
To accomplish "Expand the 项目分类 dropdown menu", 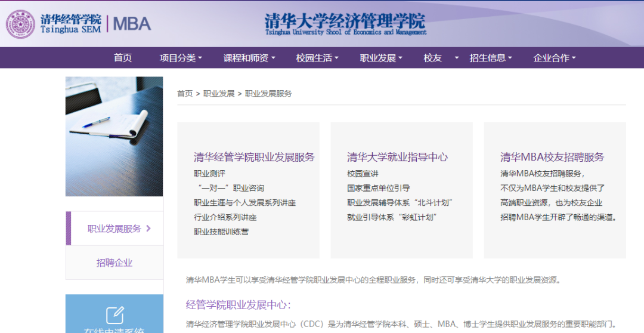I will tap(181, 58).
